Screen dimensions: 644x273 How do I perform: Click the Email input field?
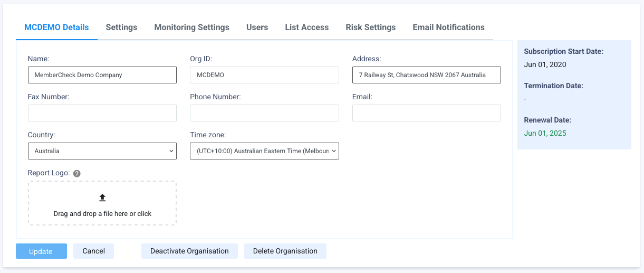click(x=426, y=113)
